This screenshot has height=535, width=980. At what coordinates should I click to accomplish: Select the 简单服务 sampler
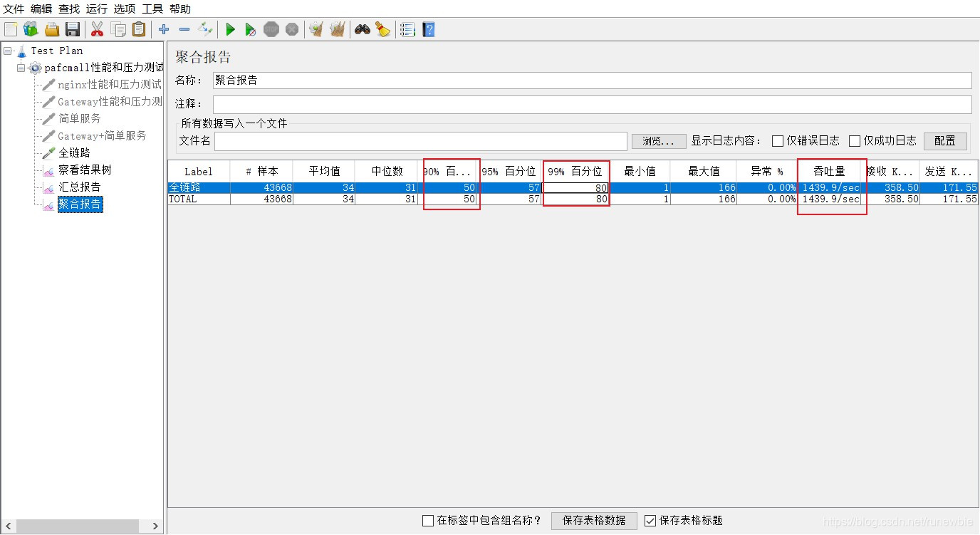80,118
